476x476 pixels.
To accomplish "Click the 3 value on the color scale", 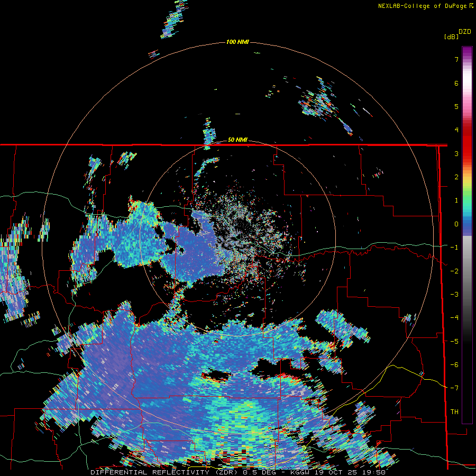I will (x=456, y=153).
